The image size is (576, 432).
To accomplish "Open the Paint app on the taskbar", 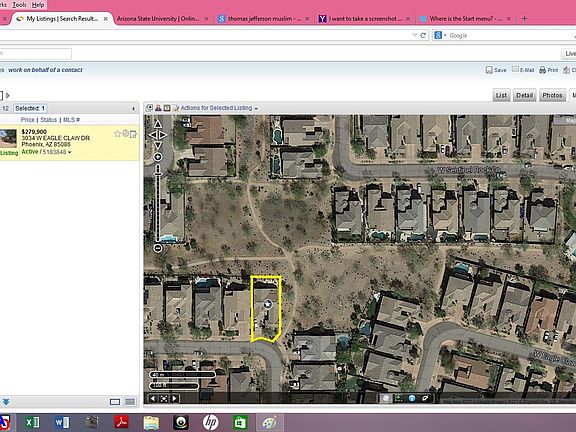I will coord(270,422).
